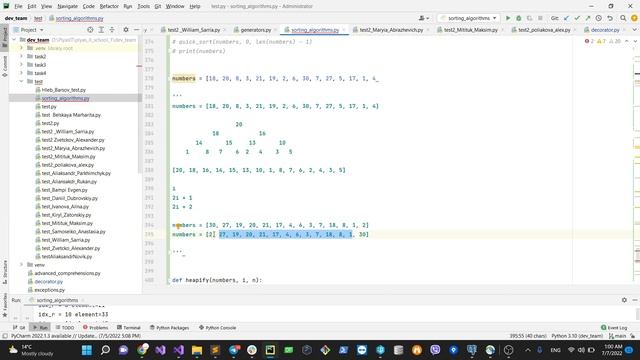Screen dimensions: 640x360
Task: Expand the lower venv folder
Action: (x=21, y=265)
